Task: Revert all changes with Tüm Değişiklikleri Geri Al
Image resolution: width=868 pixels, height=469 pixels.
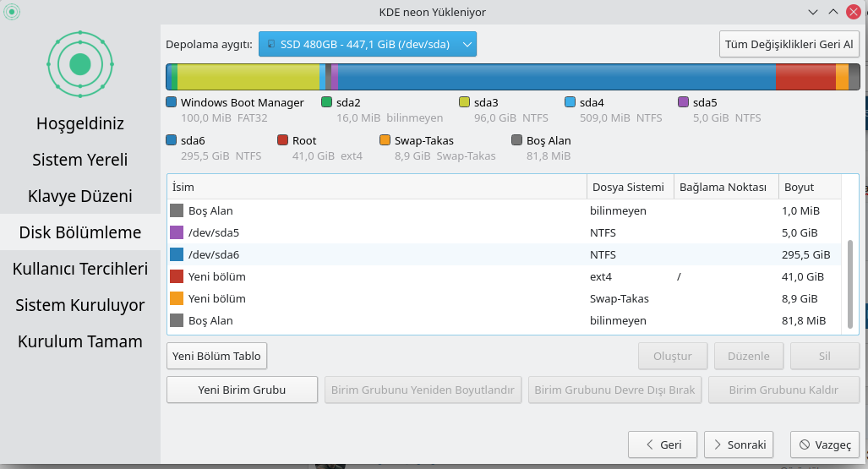Action: click(789, 44)
